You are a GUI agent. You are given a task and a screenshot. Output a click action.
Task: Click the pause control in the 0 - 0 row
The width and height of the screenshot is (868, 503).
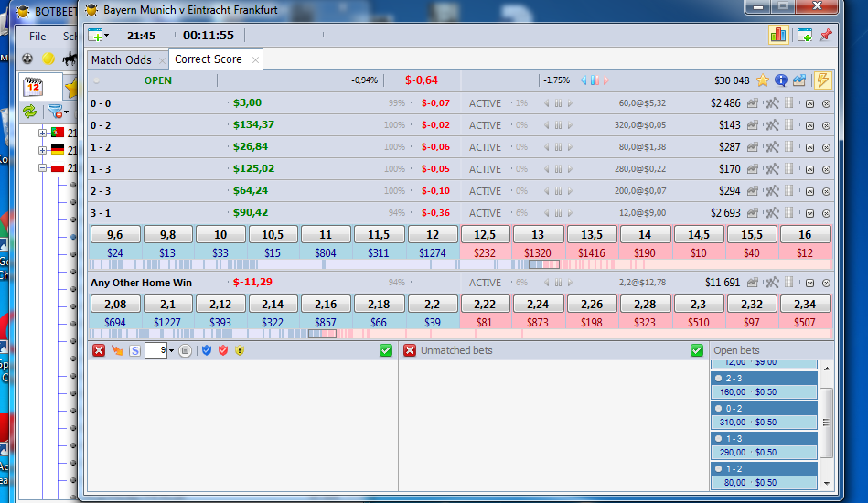[558, 103]
